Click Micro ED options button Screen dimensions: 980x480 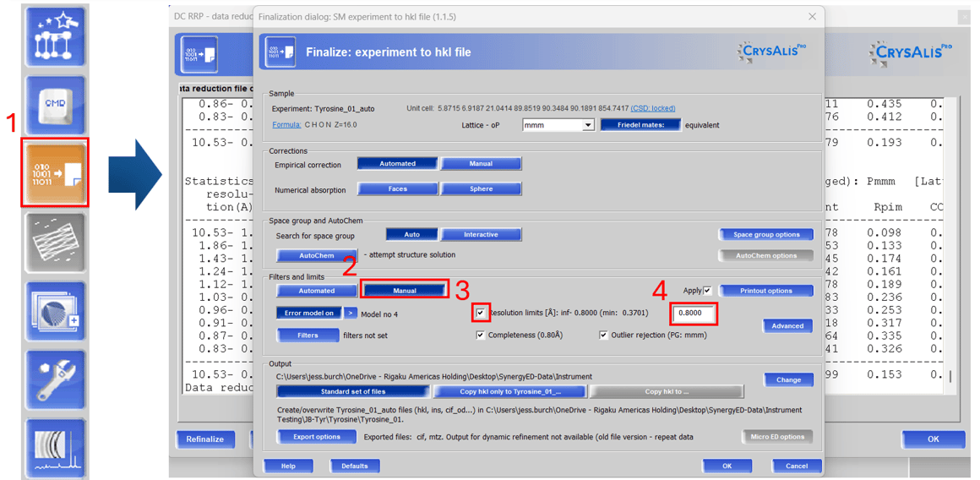pos(778,437)
